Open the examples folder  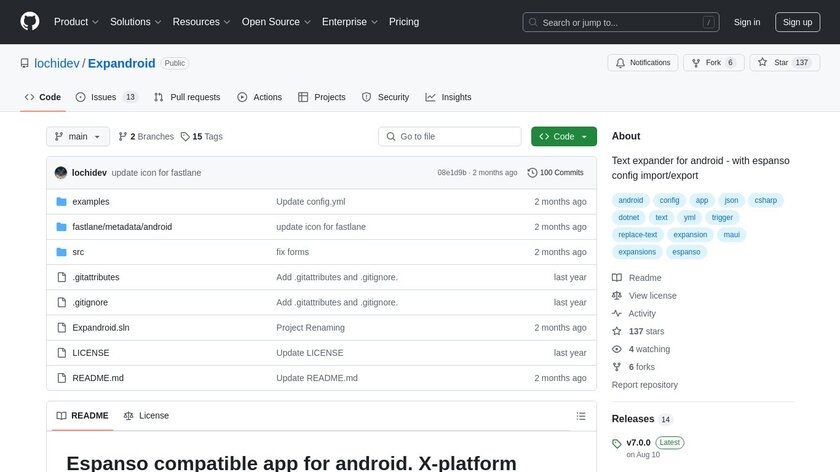pos(91,202)
